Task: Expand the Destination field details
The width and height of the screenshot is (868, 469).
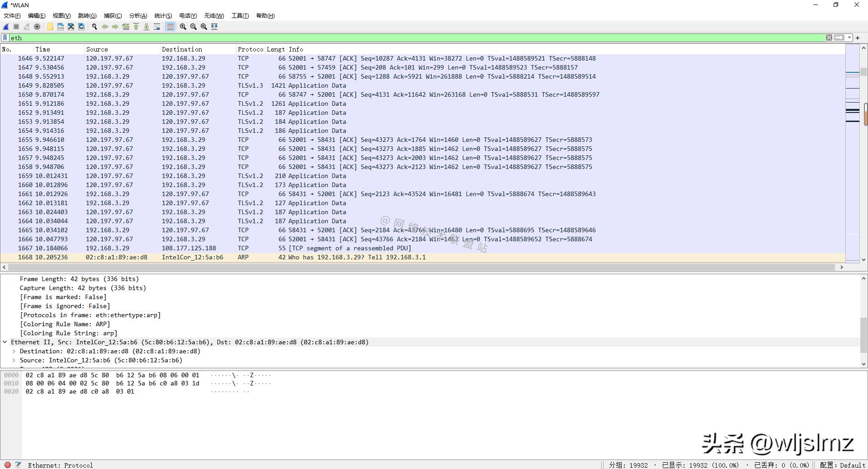Action: click(x=14, y=351)
